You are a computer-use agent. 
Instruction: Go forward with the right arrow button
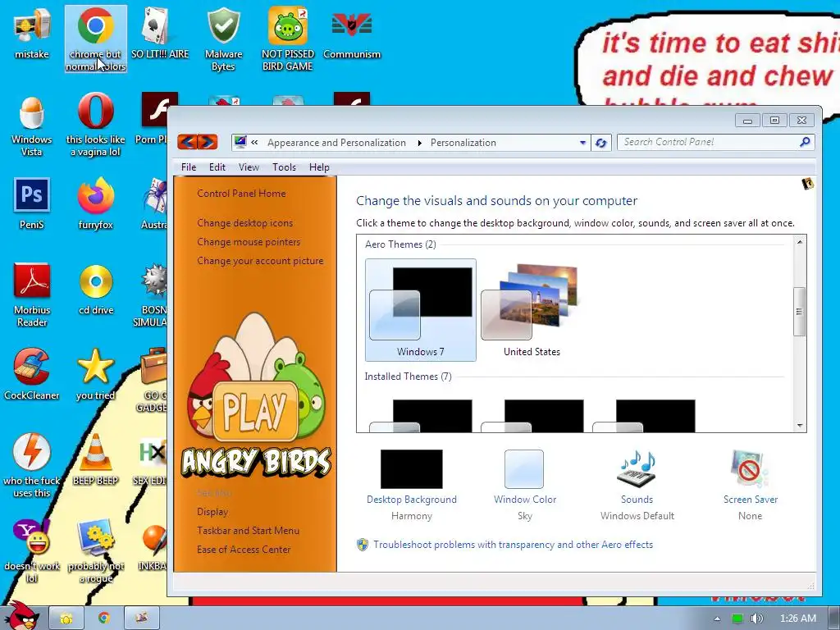(x=208, y=142)
